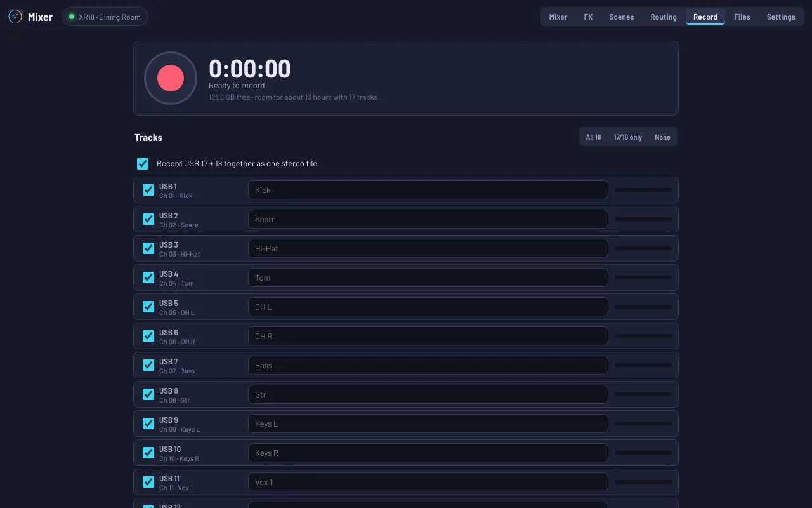Viewport: 812px width, 508px height.
Task: Choose the 17/18 only preset
Action: click(x=627, y=137)
